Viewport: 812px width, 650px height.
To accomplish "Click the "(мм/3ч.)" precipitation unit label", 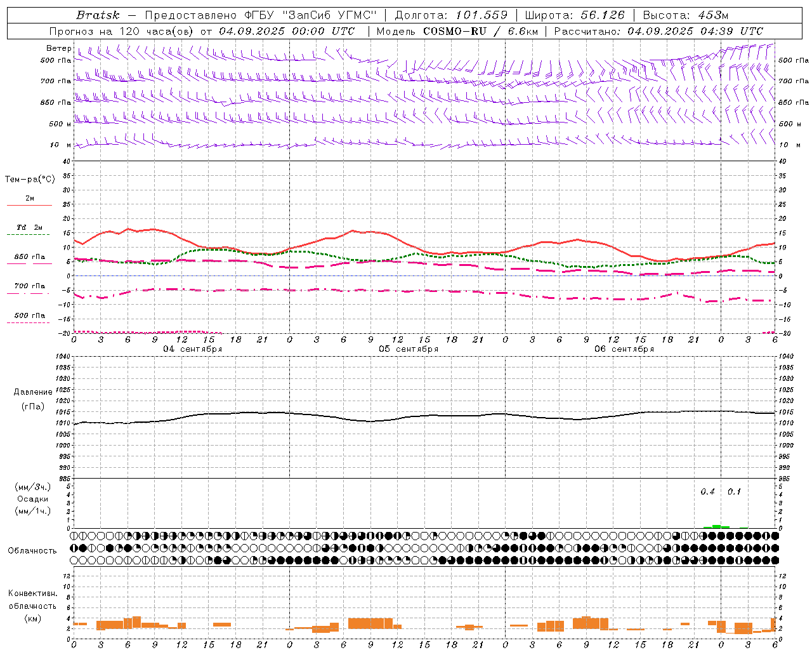I will tap(33, 487).
